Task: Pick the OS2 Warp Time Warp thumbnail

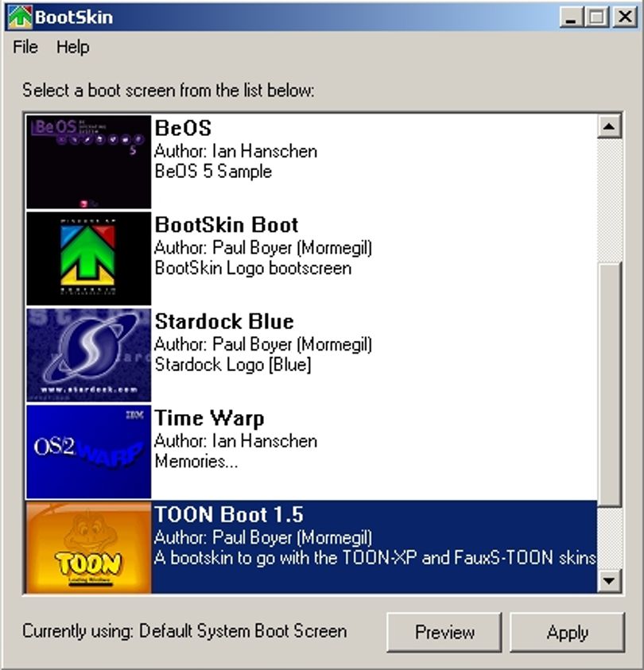Action: coord(88,451)
